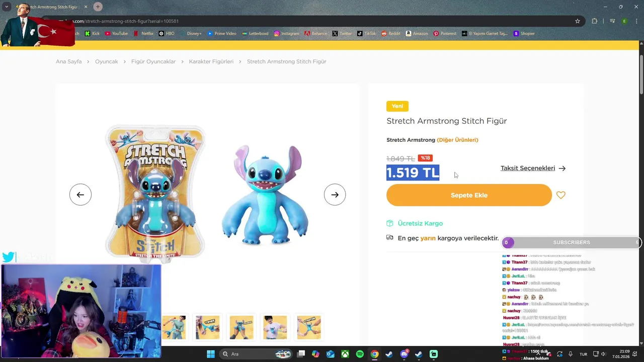
Task: Open the Amazon bookmark
Action: coord(417,34)
